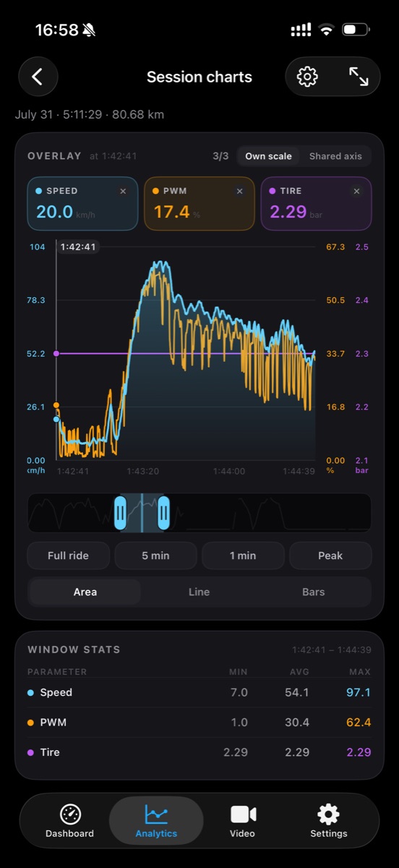Tap the session date and distance line
The image size is (399, 868).
pos(90,114)
